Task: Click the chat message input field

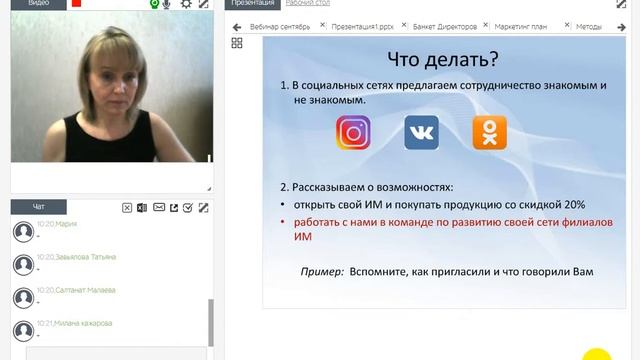Action: coord(117,353)
